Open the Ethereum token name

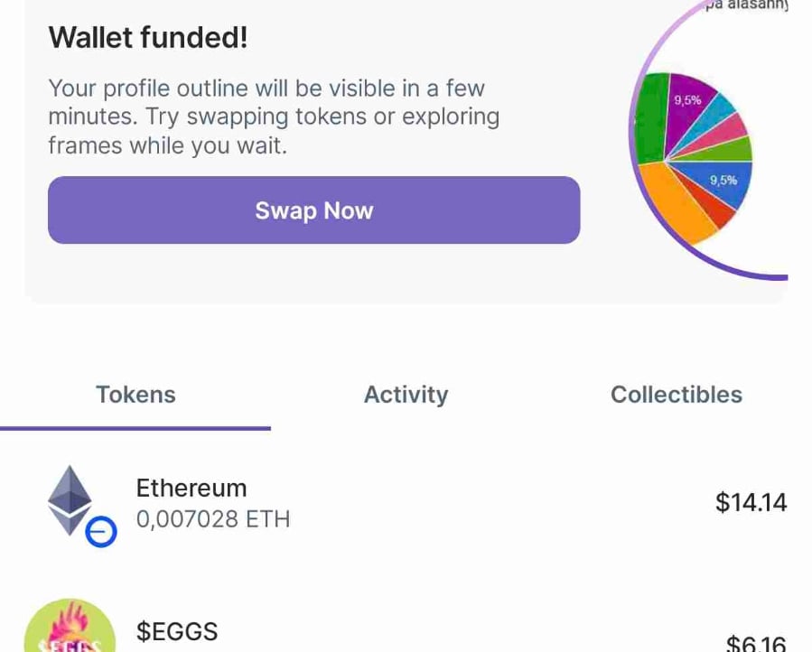[x=191, y=488]
